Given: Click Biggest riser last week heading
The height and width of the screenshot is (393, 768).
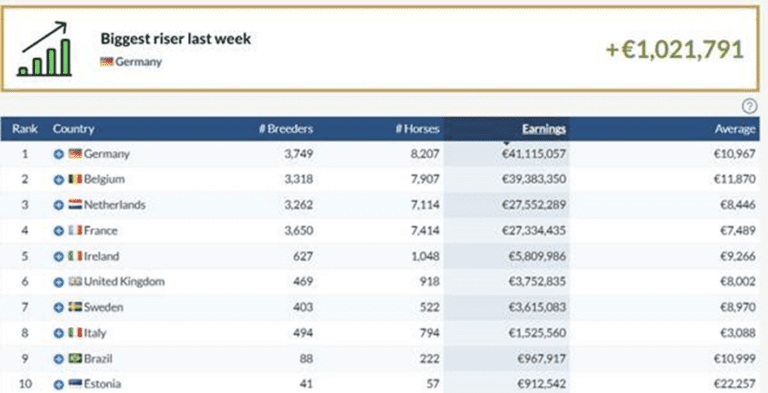Looking at the screenshot, I should tap(176, 39).
